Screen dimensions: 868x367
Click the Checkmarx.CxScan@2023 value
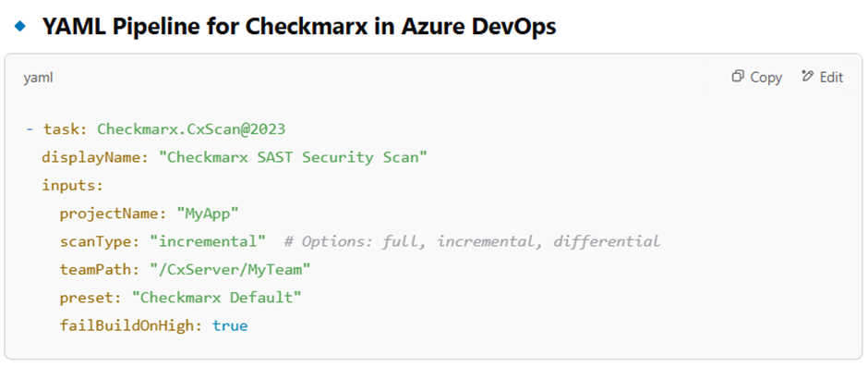point(191,129)
